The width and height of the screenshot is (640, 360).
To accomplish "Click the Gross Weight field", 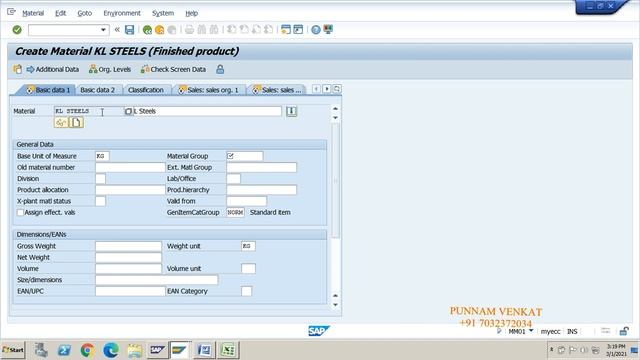I will (129, 246).
